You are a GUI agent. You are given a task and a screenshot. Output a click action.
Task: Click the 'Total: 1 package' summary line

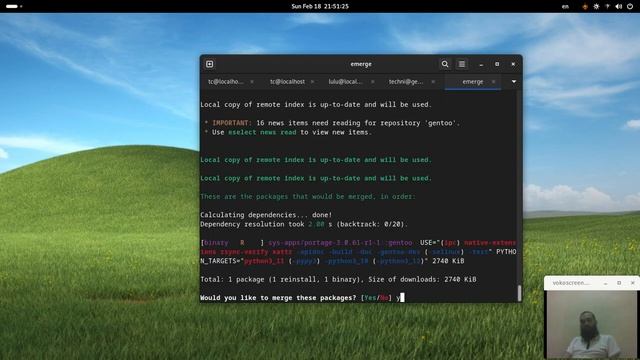[338, 279]
